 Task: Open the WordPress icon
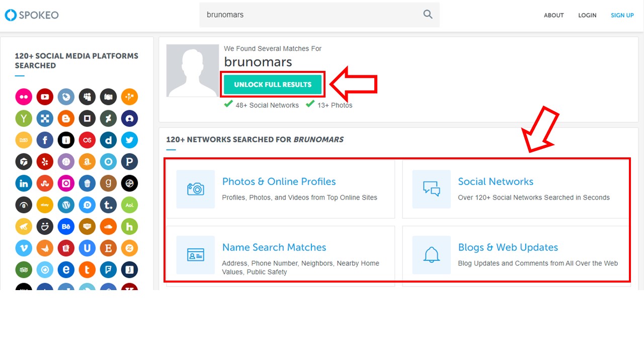(66, 205)
